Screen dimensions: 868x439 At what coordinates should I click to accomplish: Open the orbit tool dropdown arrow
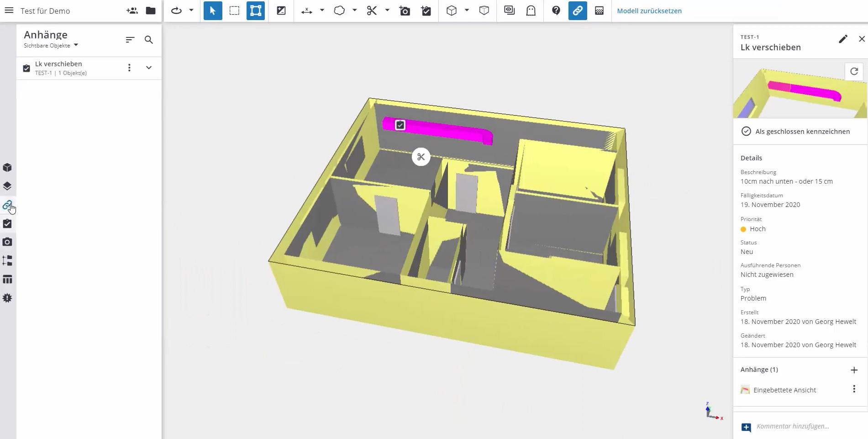(x=191, y=11)
